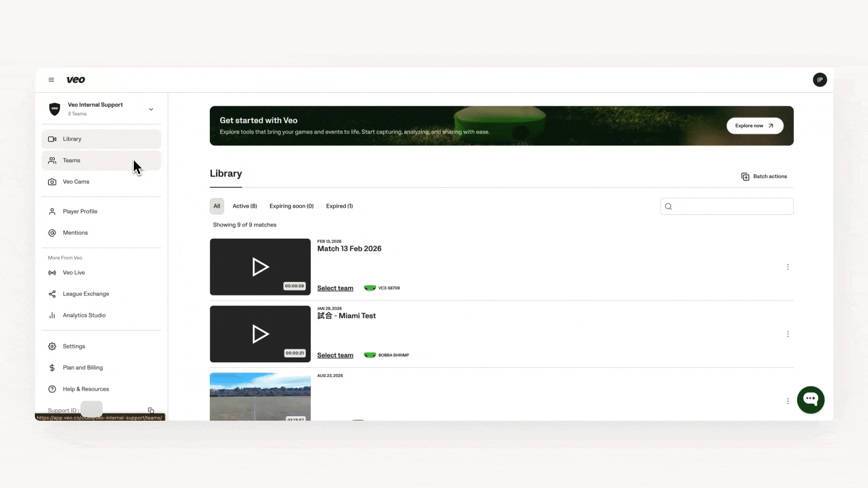Image resolution: width=868 pixels, height=488 pixels.
Task: Open the Aug 23, 2025 field thumbnail
Action: 260,397
